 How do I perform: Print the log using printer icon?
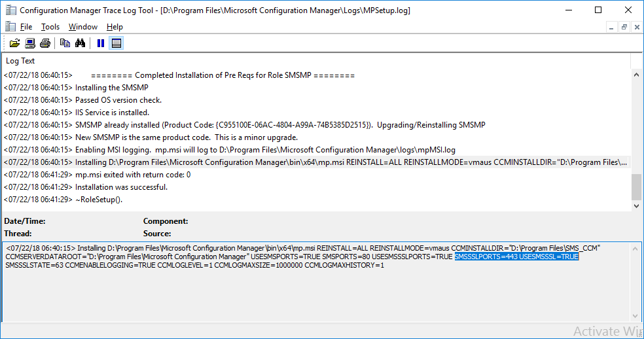tap(45, 43)
